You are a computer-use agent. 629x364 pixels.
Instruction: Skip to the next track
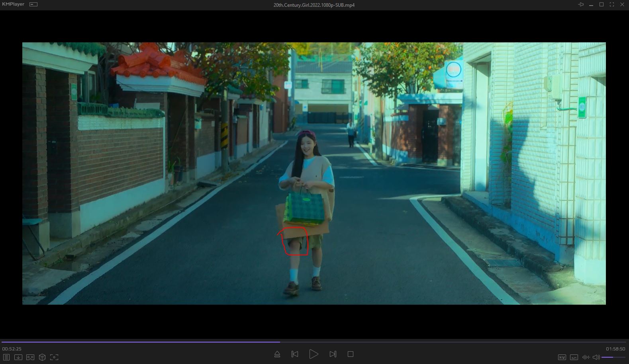(x=333, y=354)
